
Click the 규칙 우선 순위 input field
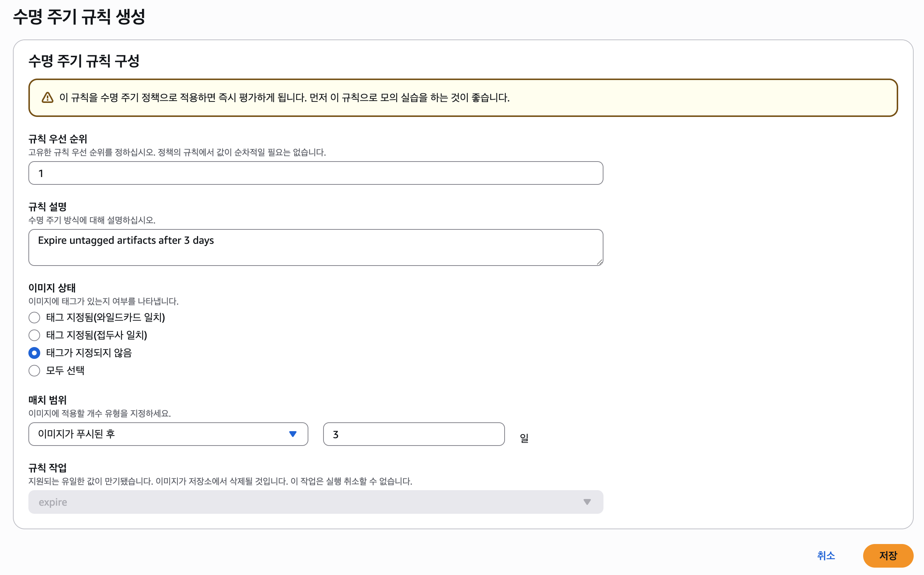click(x=315, y=173)
